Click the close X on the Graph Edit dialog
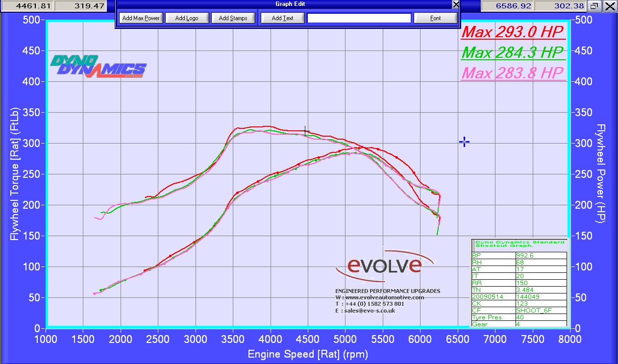 pyautogui.click(x=455, y=4)
